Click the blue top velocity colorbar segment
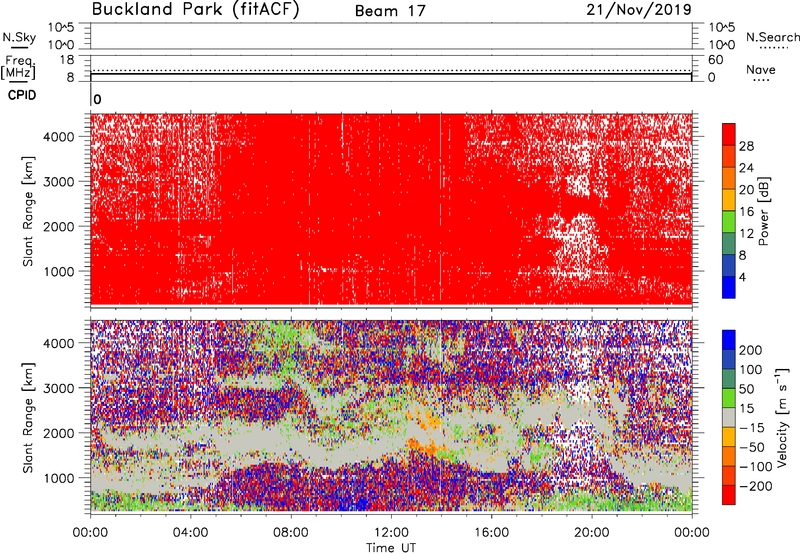Image resolution: width=800 pixels, height=554 pixels. point(729,340)
